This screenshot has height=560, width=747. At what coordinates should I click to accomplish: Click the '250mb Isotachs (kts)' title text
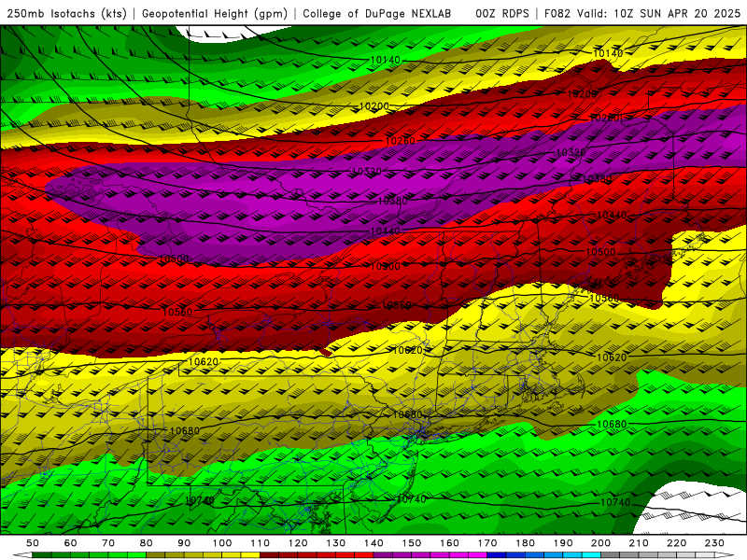coord(66,13)
